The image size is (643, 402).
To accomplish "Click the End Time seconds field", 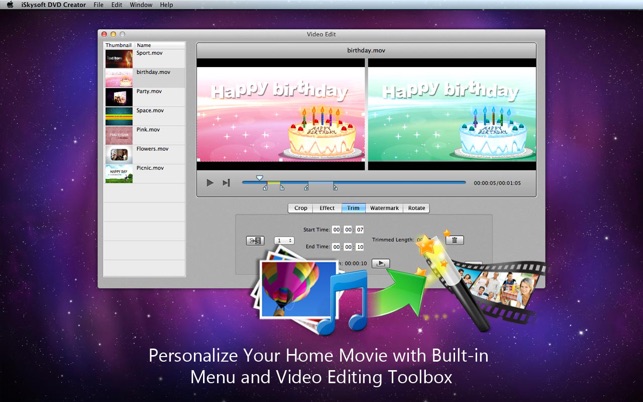I will (x=360, y=246).
